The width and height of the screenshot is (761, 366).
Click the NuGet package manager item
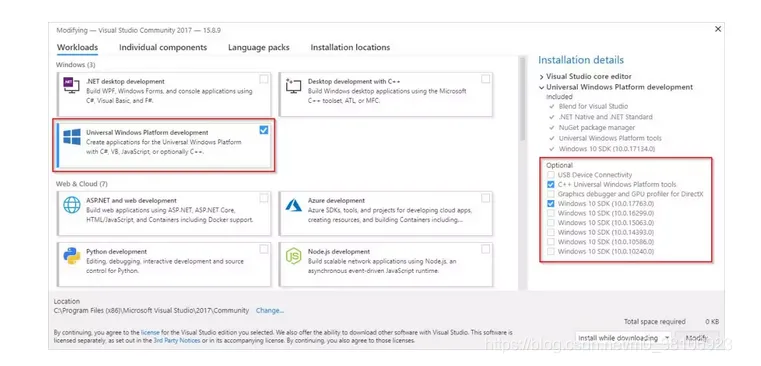[596, 128]
